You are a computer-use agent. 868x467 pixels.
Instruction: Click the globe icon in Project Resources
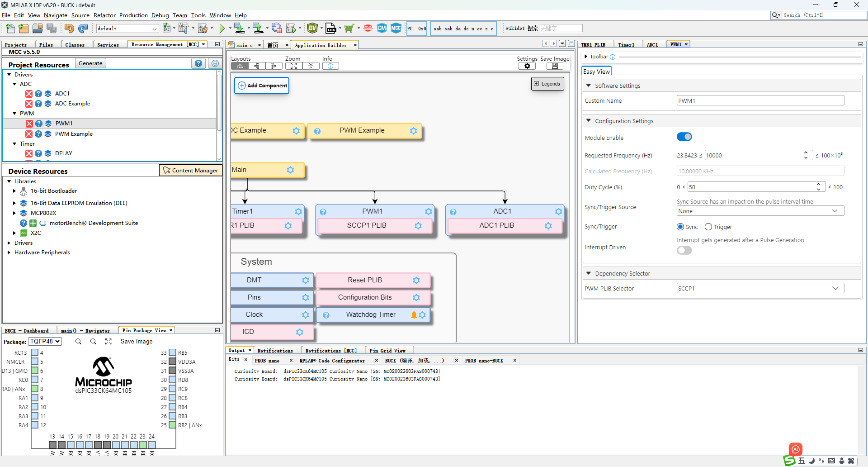[x=215, y=63]
